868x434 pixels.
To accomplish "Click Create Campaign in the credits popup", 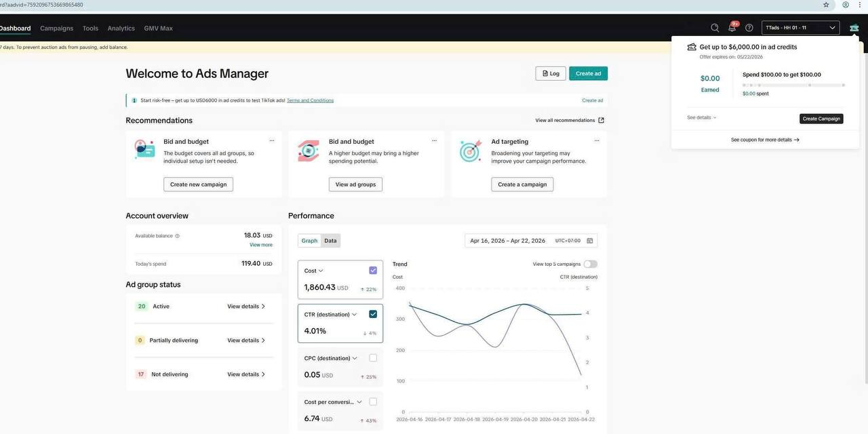I will (821, 119).
